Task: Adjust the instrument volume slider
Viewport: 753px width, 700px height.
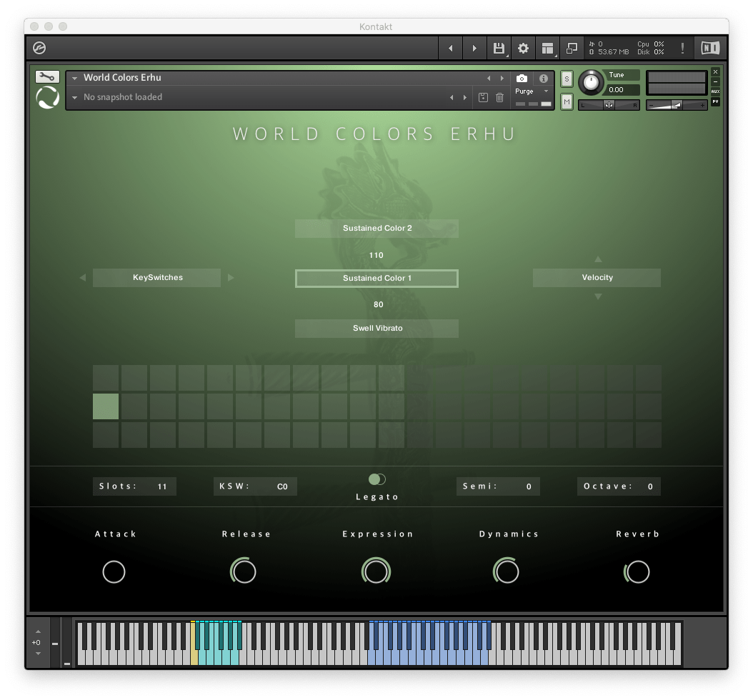Action: pyautogui.click(x=677, y=105)
